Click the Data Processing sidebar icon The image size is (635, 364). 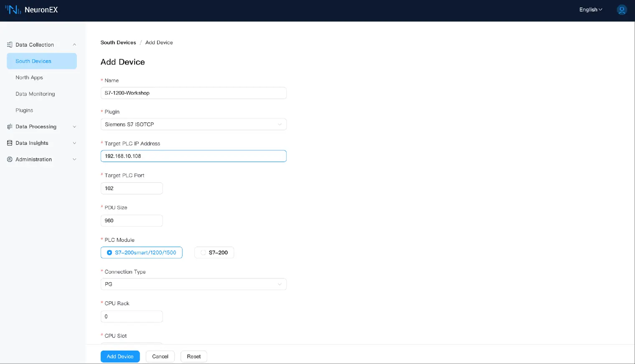pyautogui.click(x=10, y=126)
